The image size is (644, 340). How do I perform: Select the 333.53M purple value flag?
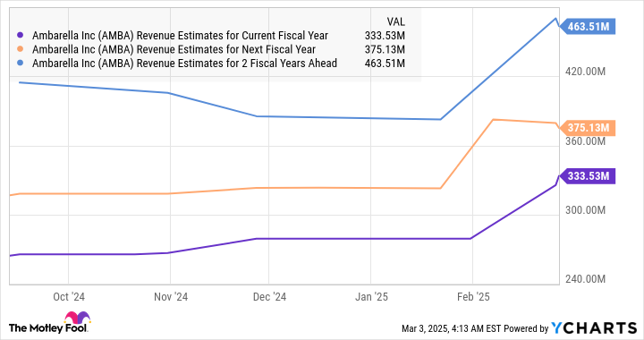[x=588, y=176]
